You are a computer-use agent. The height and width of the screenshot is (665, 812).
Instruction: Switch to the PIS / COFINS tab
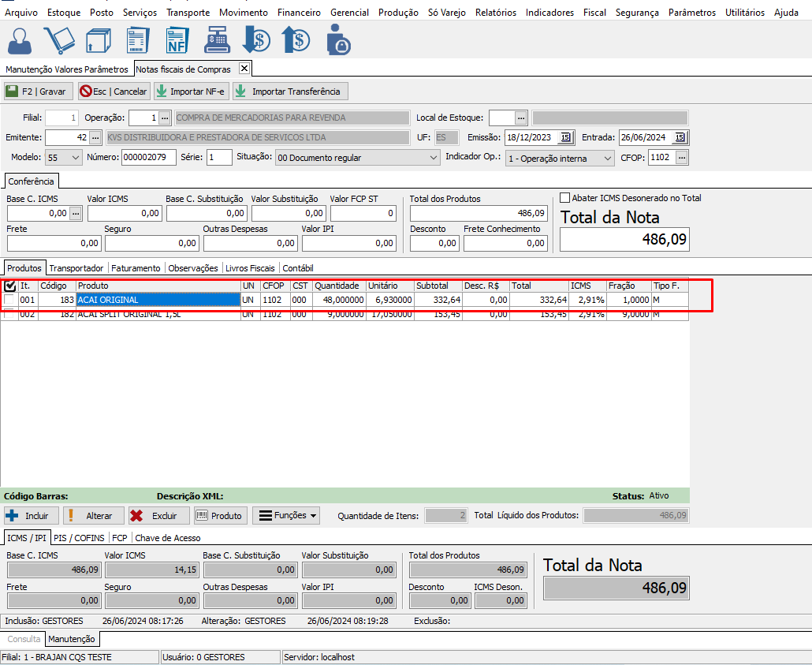click(80, 538)
